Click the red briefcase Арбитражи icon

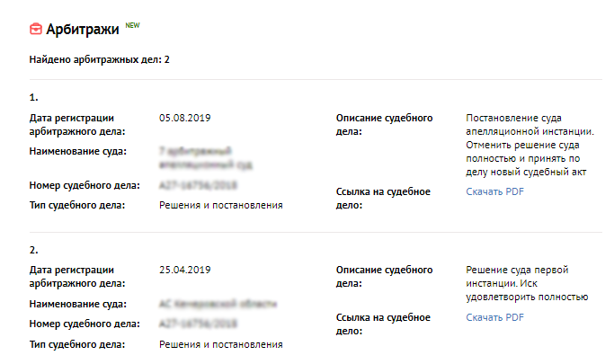pos(36,29)
